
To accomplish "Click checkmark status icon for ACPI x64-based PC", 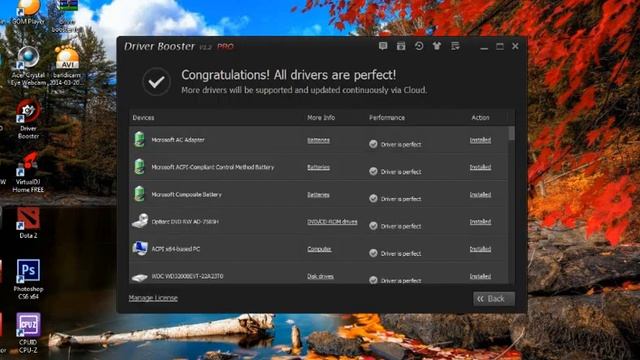I will coord(373,253).
